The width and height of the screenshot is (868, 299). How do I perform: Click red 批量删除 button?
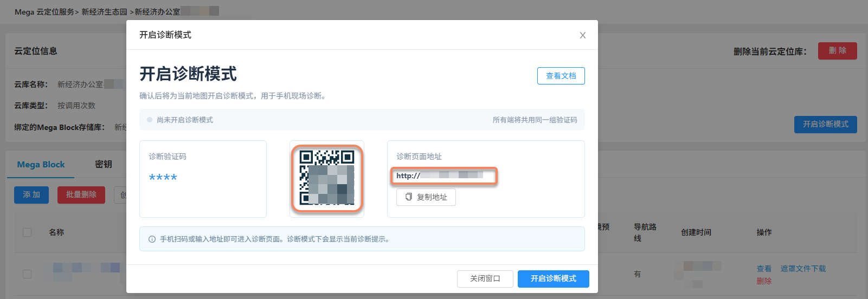(81, 195)
